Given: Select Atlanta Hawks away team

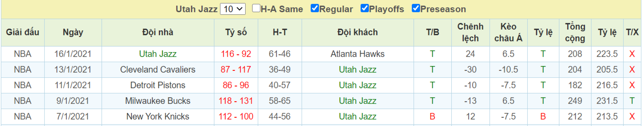Looking at the screenshot, I should (357, 54).
